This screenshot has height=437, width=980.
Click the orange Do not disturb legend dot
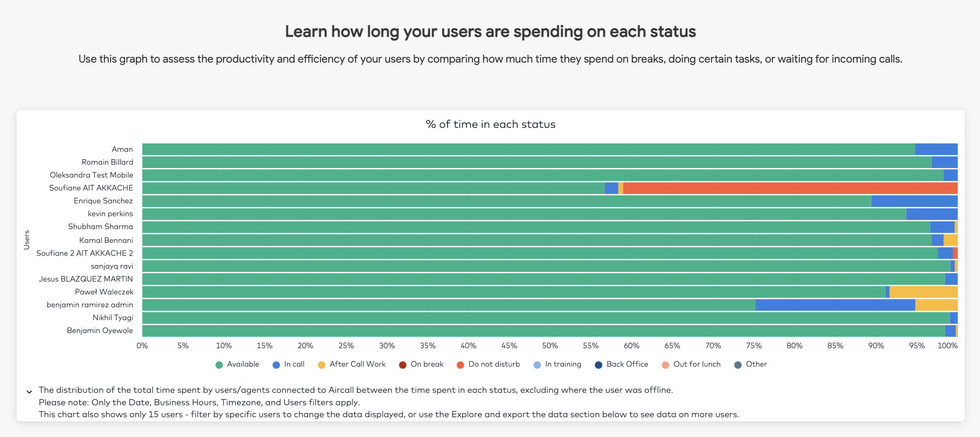click(461, 365)
